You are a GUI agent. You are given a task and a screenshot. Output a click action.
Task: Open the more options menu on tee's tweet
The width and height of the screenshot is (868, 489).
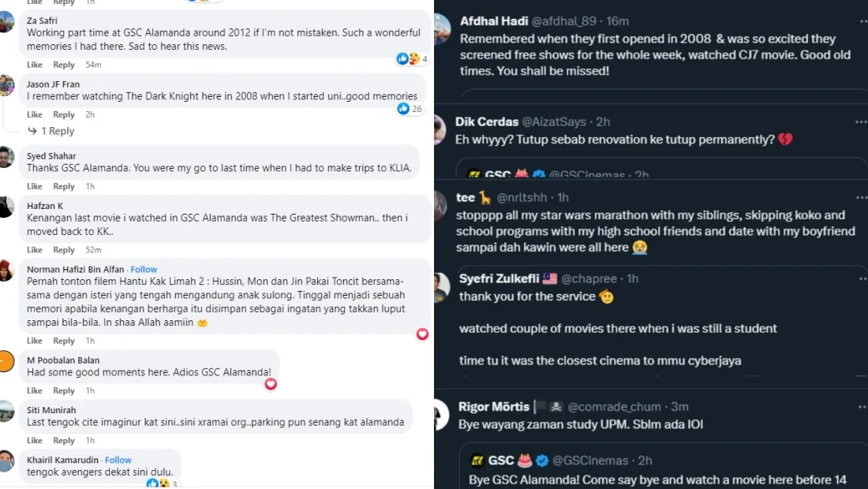tap(861, 198)
